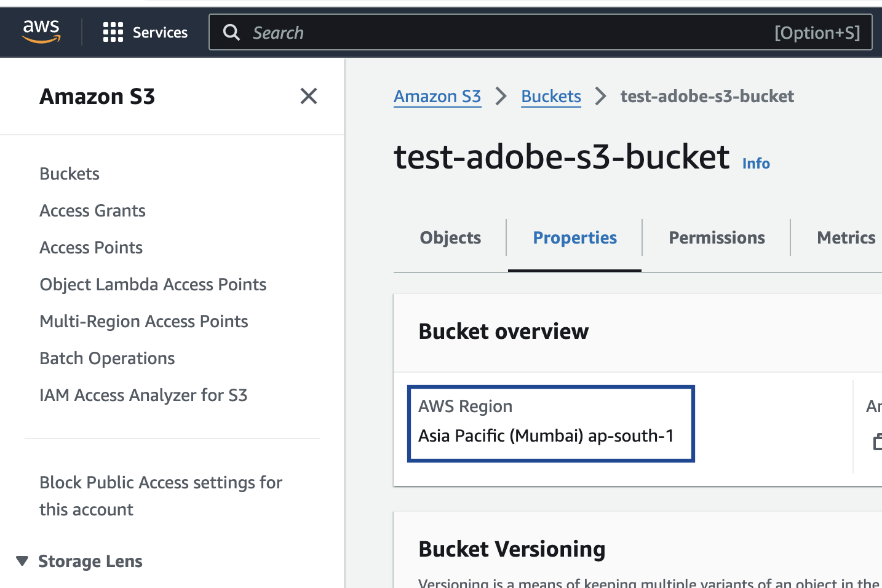
Task: Open the Info link beside bucket name
Action: coord(756,164)
